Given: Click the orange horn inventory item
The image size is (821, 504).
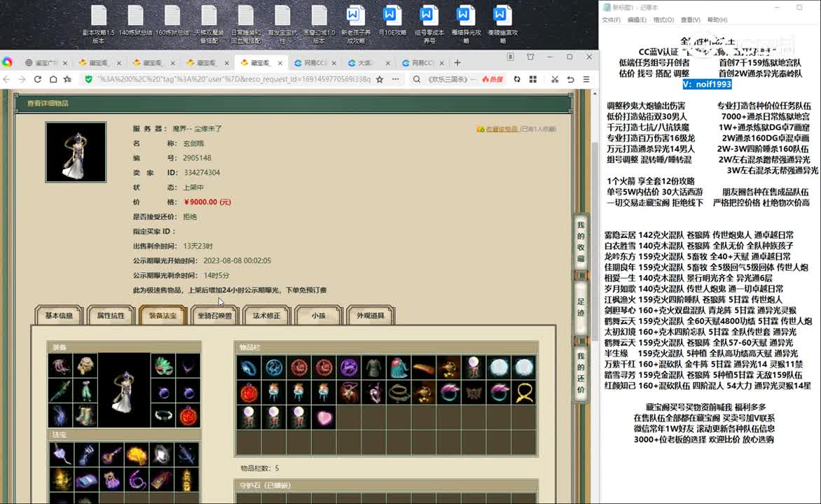Looking at the screenshot, I should 424,367.
